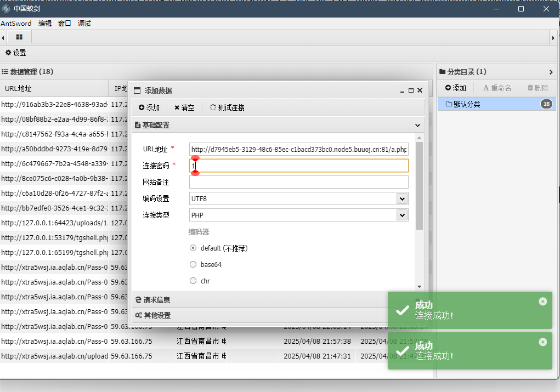Click 添加 in the add data dialog
The image size is (560, 392).
pos(149,107)
